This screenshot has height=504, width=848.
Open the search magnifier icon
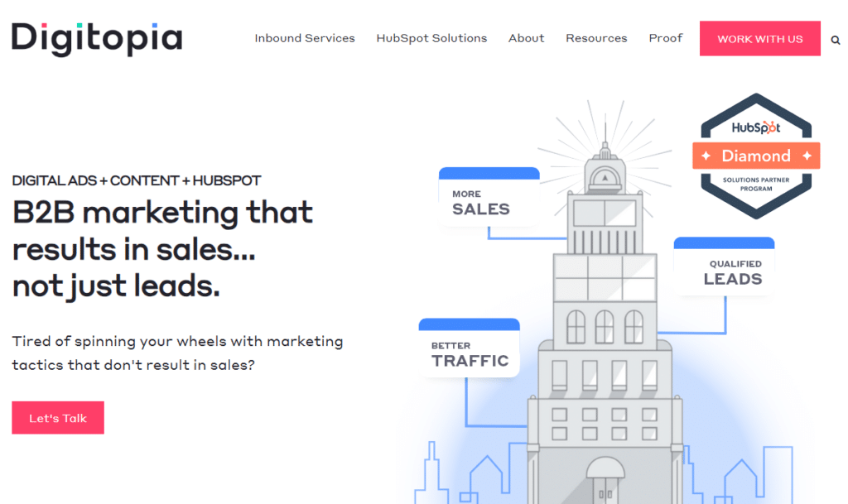click(835, 40)
